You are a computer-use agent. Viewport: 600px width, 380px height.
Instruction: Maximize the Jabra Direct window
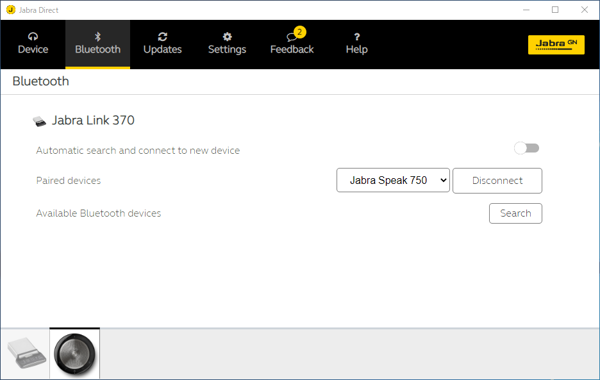tap(555, 10)
